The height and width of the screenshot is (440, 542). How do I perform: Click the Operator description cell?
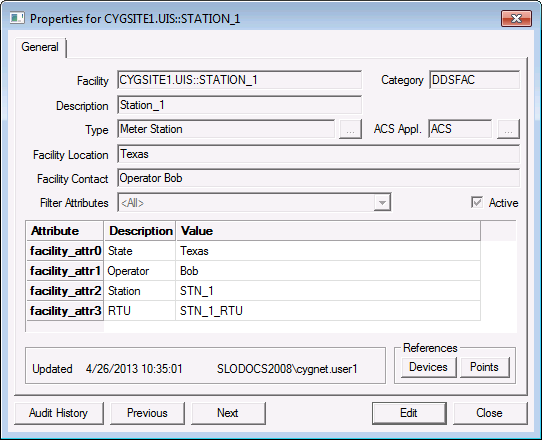coord(140,271)
